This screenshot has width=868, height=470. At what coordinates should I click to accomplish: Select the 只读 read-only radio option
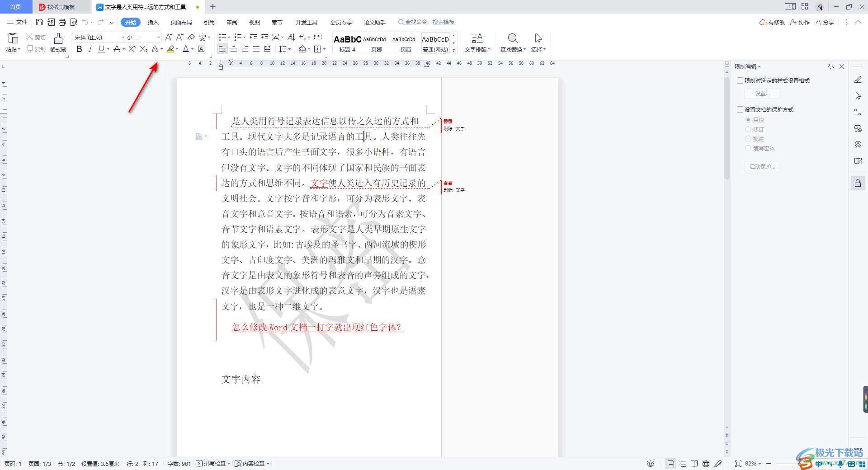(x=748, y=120)
